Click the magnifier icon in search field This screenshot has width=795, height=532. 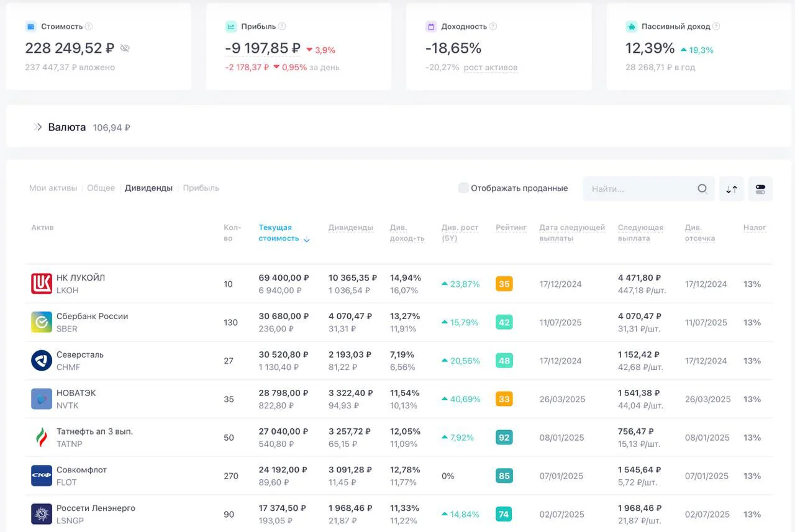point(702,189)
